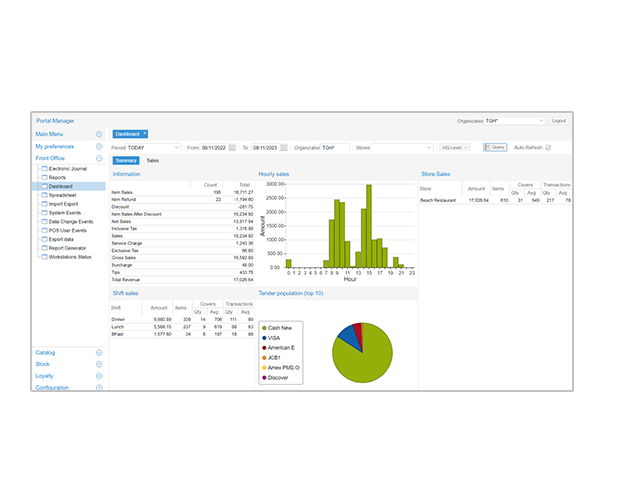Click the JCB1 legend entry
This screenshot has height=503, width=629.
(x=272, y=358)
